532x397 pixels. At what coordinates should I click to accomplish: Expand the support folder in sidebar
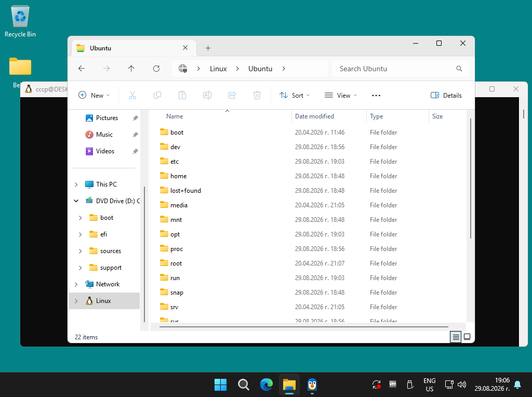[81, 268]
